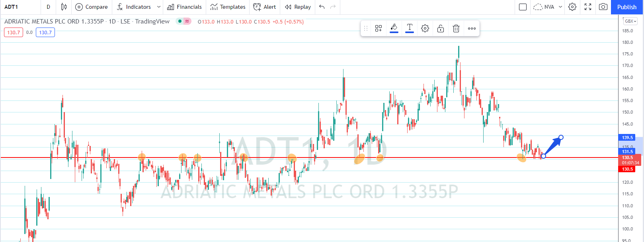Viewport: 644px width, 242px height.
Task: Open the ADT1 symbol search
Action: tap(11, 7)
